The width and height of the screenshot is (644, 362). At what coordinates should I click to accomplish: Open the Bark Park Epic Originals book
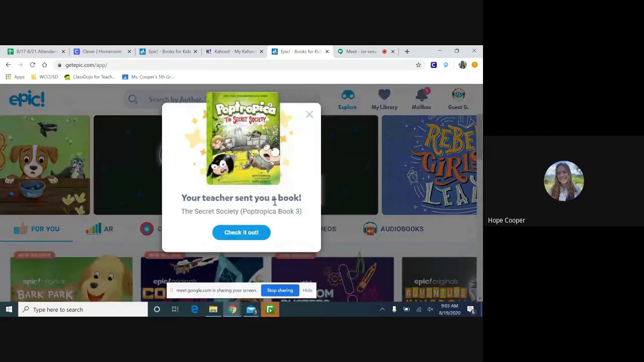tap(71, 279)
